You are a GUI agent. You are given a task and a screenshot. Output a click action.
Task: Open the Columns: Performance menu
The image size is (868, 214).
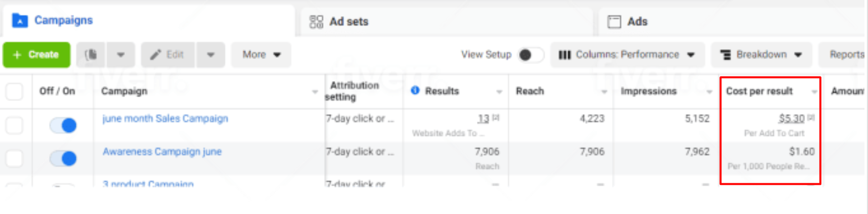pyautogui.click(x=627, y=54)
